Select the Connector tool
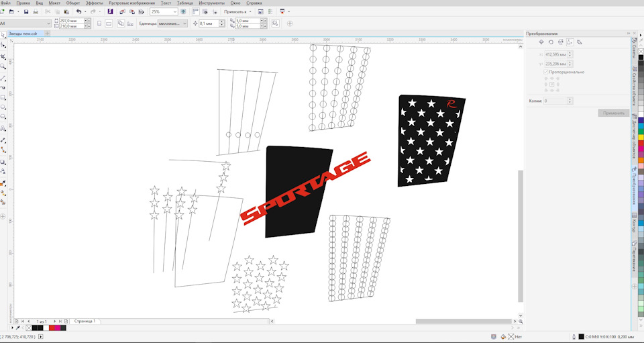 pos(3,150)
